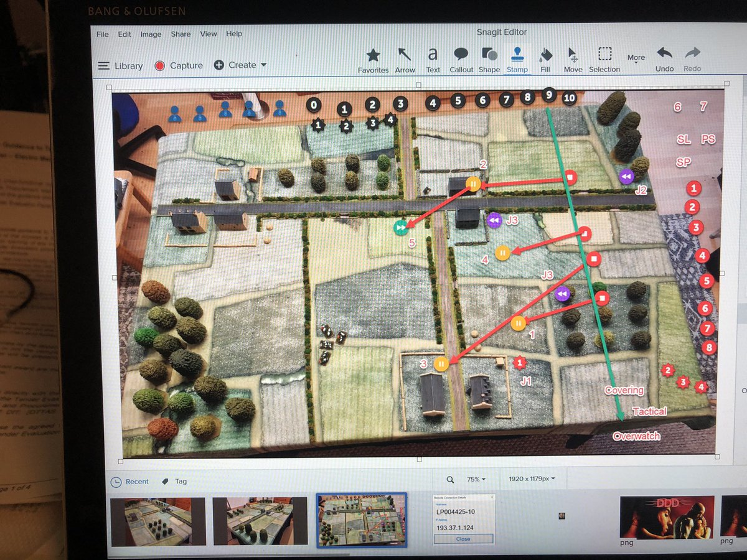Open the Share menu
Image resolution: width=747 pixels, height=560 pixels.
[181, 34]
